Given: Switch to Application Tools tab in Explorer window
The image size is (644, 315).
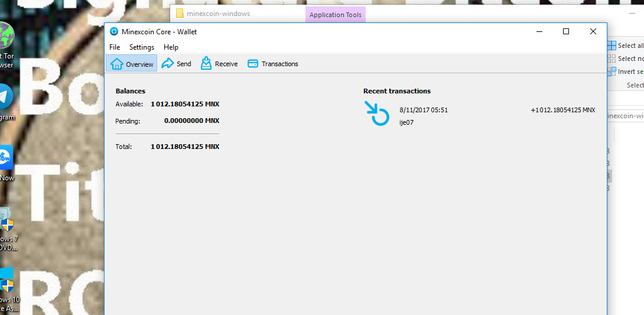Looking at the screenshot, I should pos(336,15).
